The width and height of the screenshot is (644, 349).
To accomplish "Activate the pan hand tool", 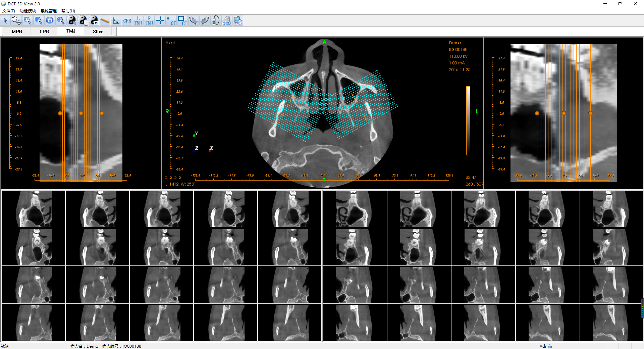I will coord(16,21).
